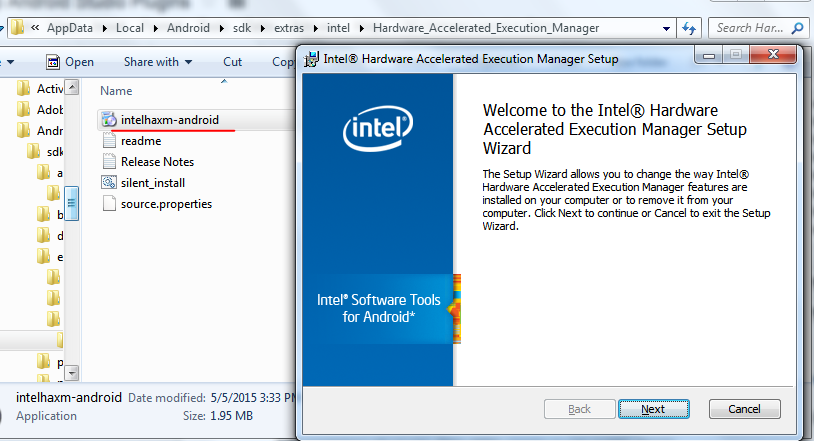
Task: Sort files by Name column header
Action: click(116, 91)
